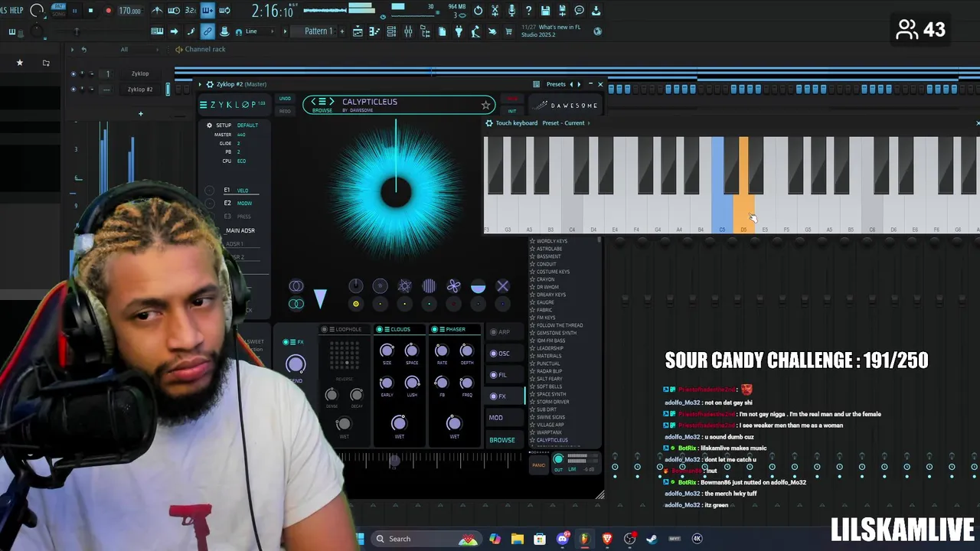This screenshot has width=980, height=551.
Task: Adjust the PHASER RATE knob
Action: coord(442,350)
